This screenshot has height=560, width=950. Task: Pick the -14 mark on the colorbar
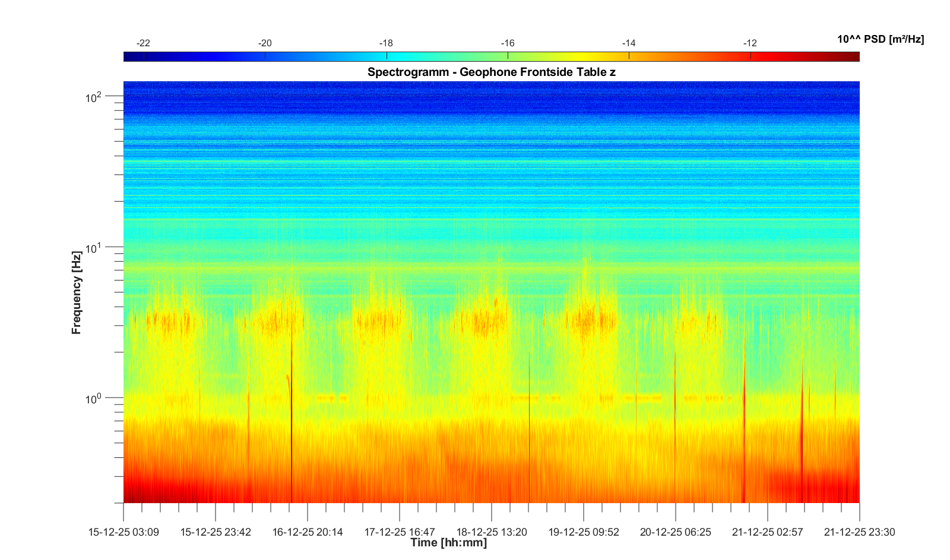(x=629, y=43)
